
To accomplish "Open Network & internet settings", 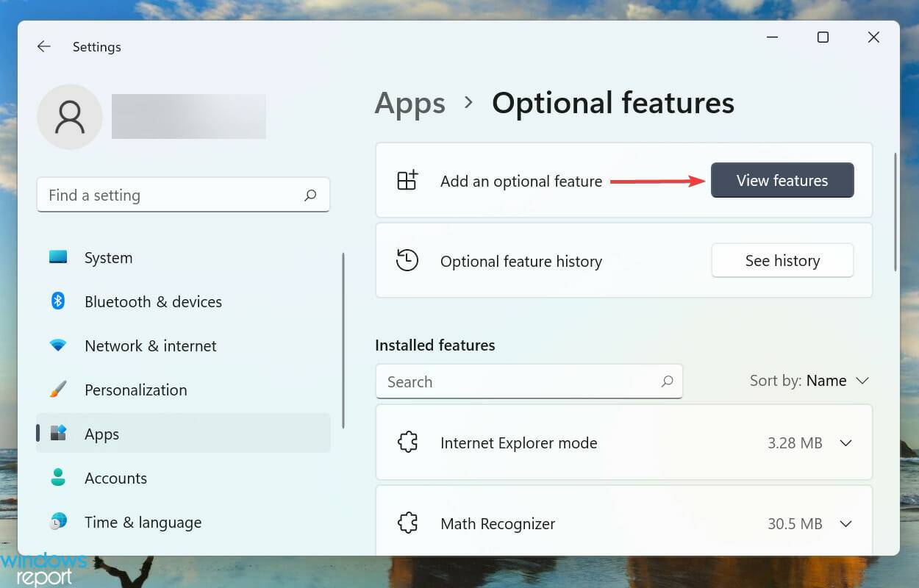I will (57, 345).
